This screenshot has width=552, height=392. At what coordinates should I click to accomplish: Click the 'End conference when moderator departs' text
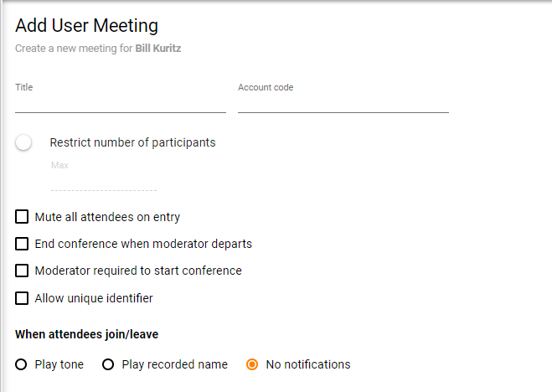143,245
